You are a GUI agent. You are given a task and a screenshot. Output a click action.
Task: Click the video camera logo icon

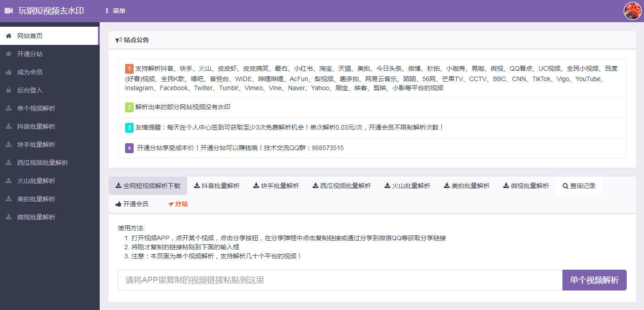pyautogui.click(x=9, y=10)
